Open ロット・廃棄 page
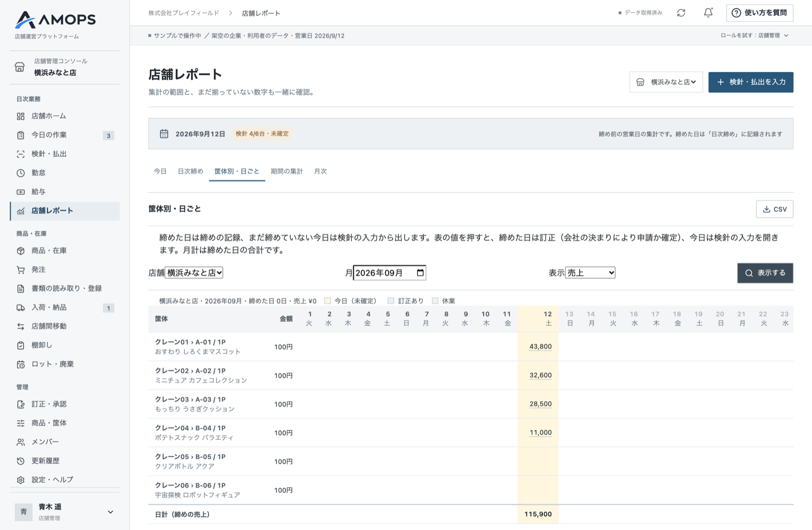The height and width of the screenshot is (530, 812). pos(65,364)
